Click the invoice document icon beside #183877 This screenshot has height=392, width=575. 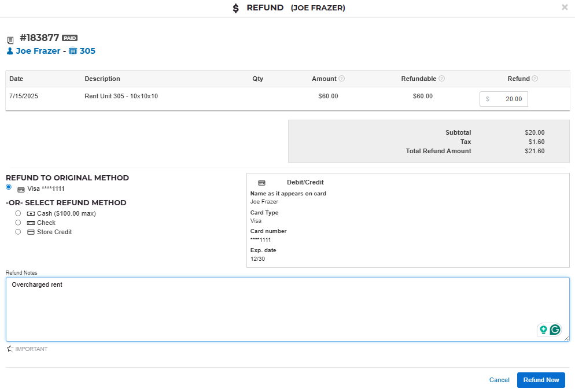click(10, 40)
